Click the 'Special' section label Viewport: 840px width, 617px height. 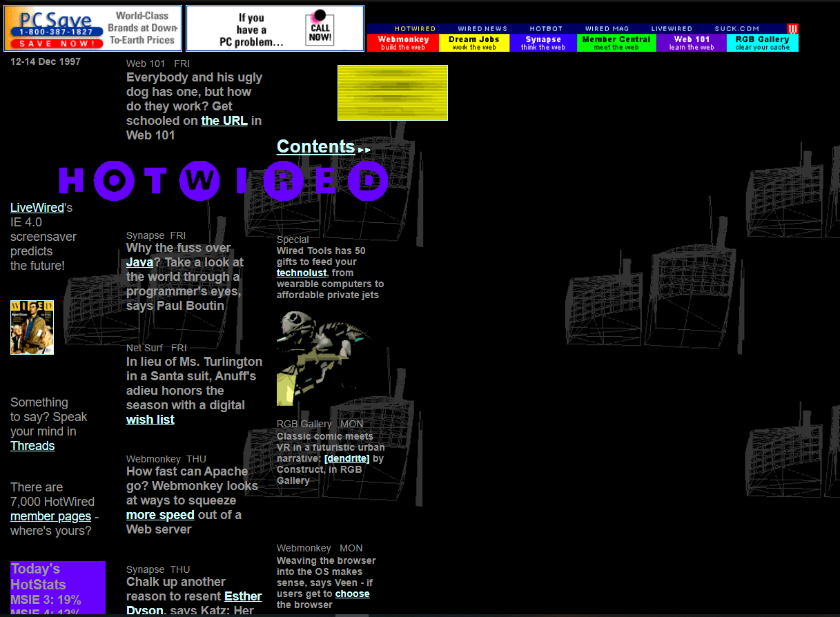point(293,239)
